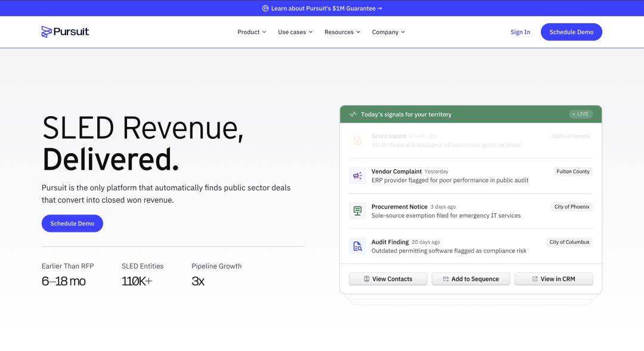Click the Add to Sequence button
This screenshot has height=351, width=644.
470,279
